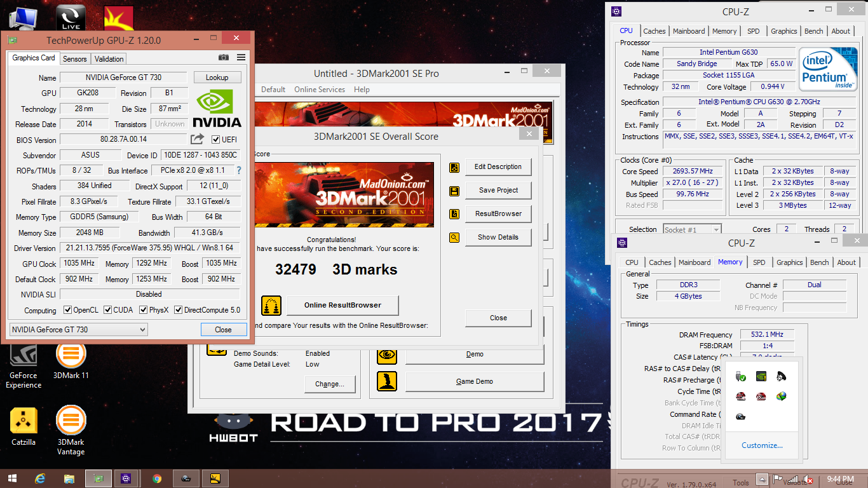Click the Online ResultBrowser button

point(342,305)
